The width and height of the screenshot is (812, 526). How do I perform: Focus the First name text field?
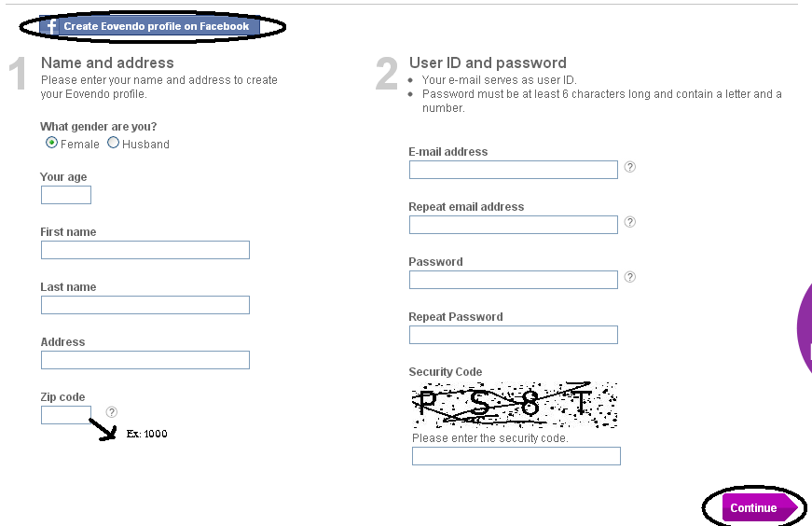click(145, 250)
